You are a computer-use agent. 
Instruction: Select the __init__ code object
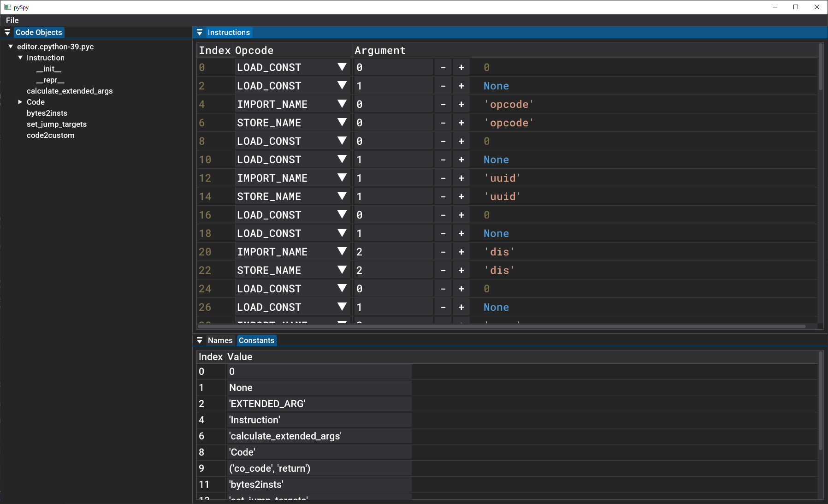[x=49, y=69]
